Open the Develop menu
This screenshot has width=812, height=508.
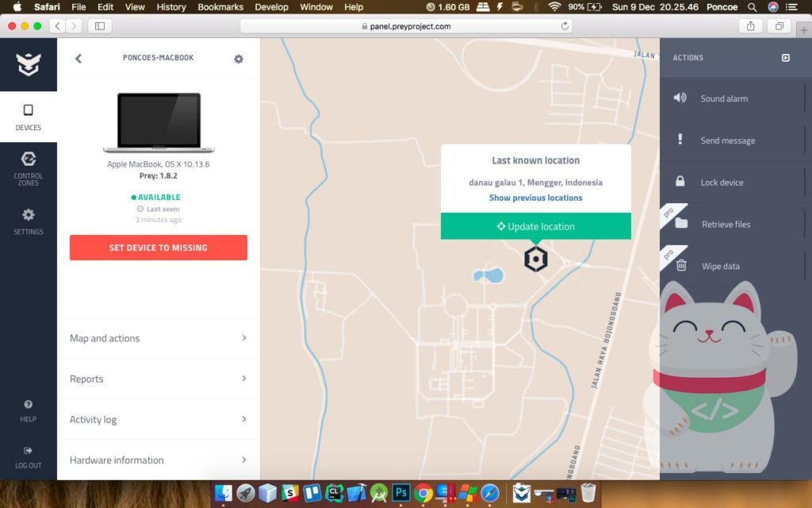pos(271,7)
